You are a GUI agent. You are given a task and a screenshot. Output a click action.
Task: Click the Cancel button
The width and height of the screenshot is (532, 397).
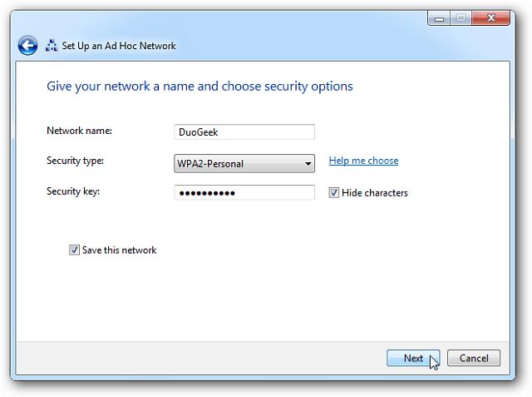tap(474, 358)
